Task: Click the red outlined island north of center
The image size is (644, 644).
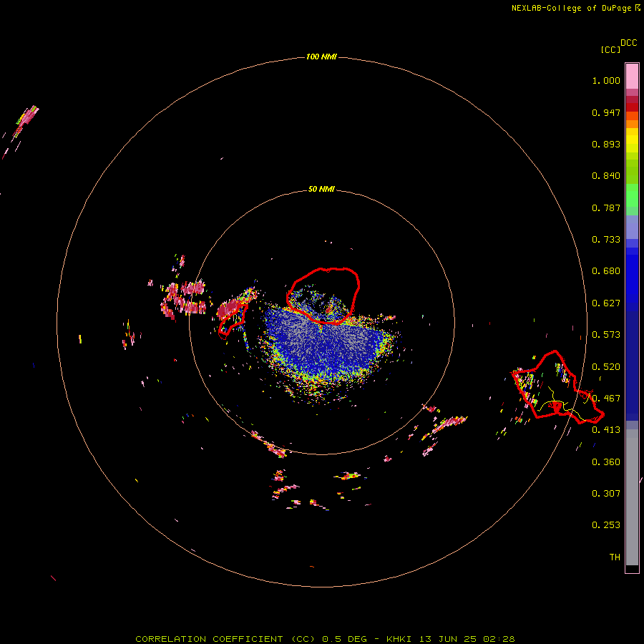Action: [323, 296]
